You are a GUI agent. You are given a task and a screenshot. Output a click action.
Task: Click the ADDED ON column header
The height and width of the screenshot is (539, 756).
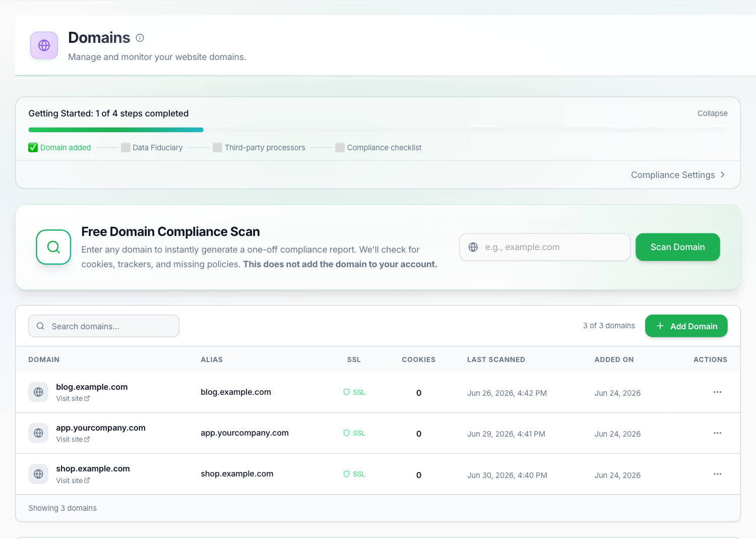pyautogui.click(x=614, y=360)
